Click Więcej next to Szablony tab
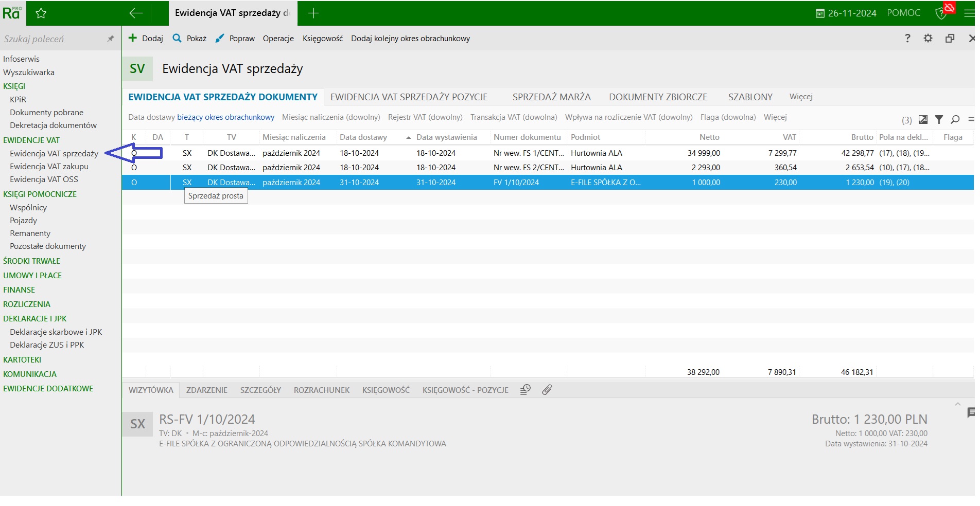 coord(801,97)
